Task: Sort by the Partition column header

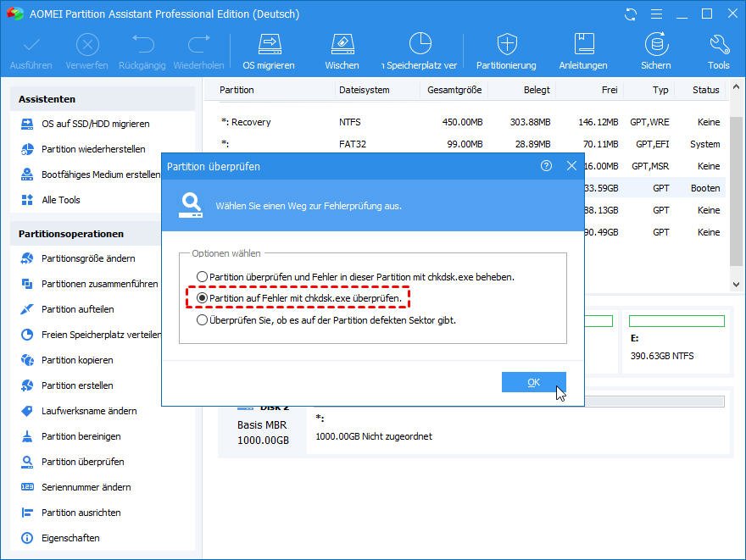Action: [237, 90]
